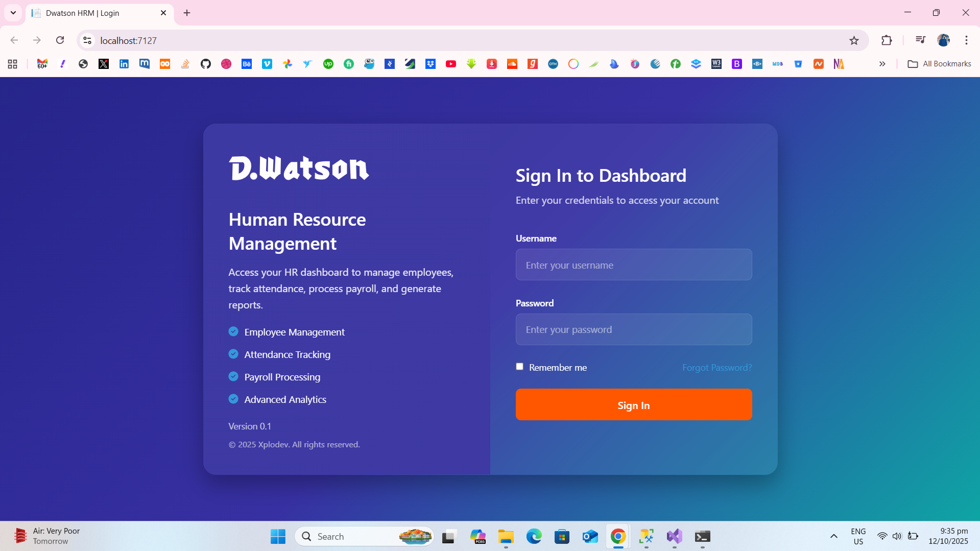
Task: Open the Windows Start menu
Action: (278, 536)
